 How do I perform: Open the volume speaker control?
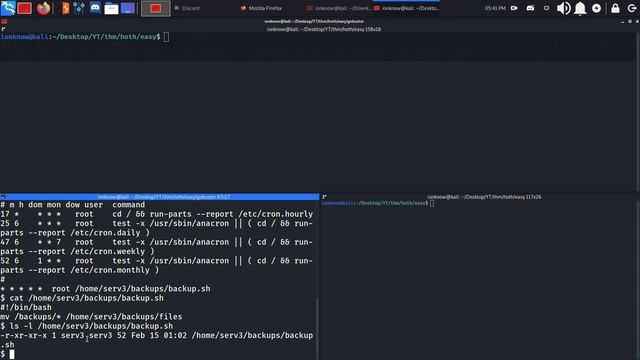coord(564,8)
